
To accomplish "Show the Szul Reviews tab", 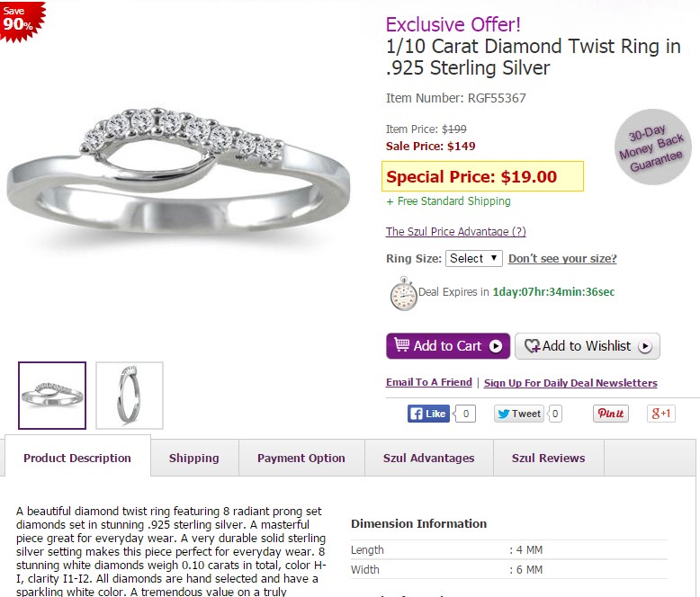I will pyautogui.click(x=549, y=458).
